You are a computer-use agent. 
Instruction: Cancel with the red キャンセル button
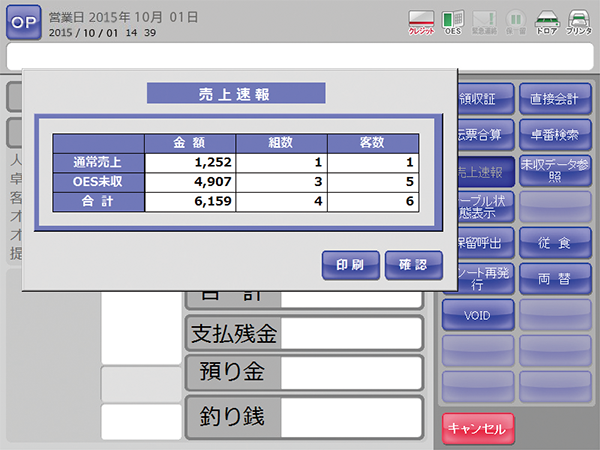tap(478, 428)
